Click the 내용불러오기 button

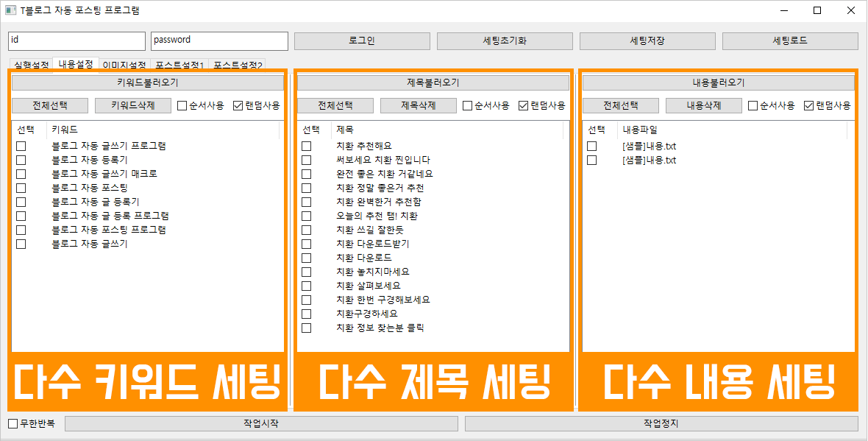[x=719, y=82]
